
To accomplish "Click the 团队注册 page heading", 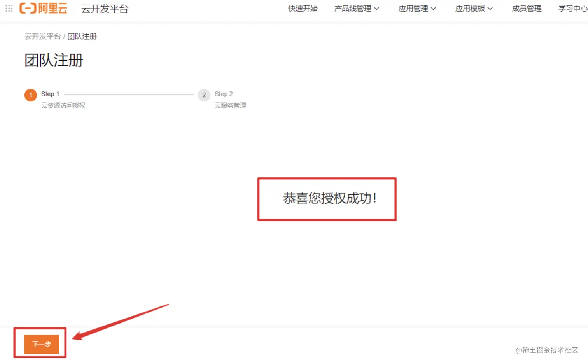I will pyautogui.click(x=54, y=60).
